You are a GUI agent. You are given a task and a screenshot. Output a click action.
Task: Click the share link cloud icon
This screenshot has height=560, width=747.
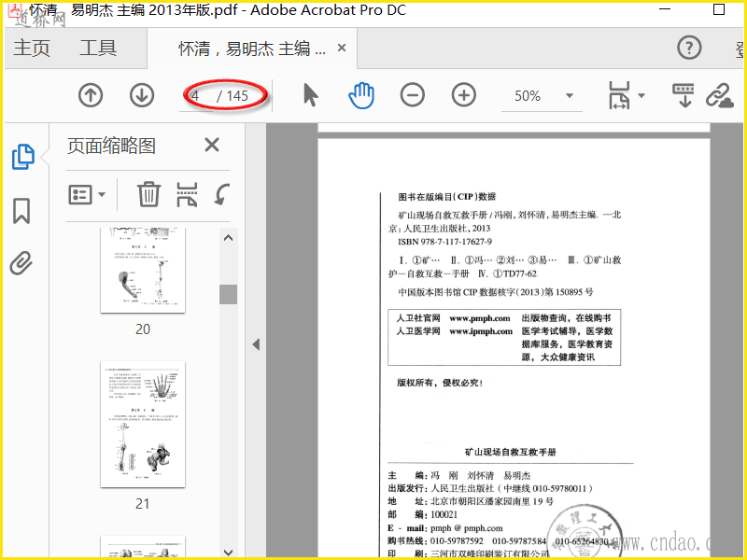tap(719, 95)
